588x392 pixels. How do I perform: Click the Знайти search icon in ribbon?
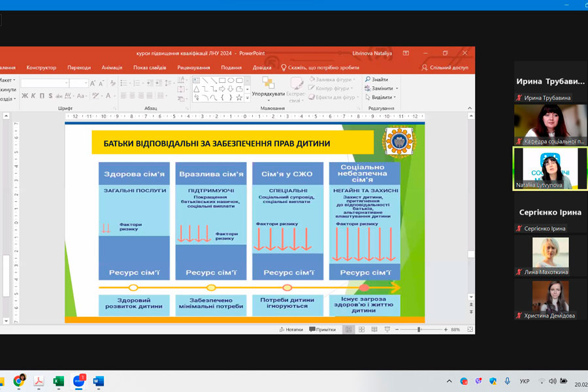(x=368, y=79)
